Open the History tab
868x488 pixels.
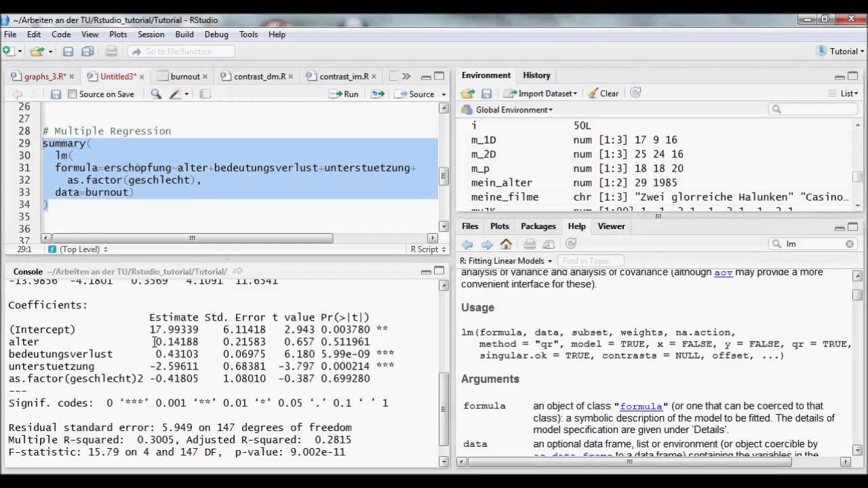[536, 75]
